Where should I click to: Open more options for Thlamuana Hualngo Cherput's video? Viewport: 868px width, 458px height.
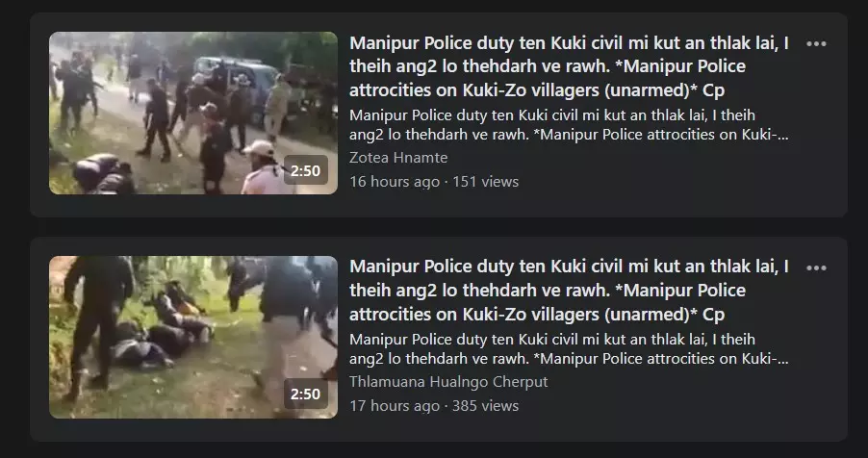(816, 268)
